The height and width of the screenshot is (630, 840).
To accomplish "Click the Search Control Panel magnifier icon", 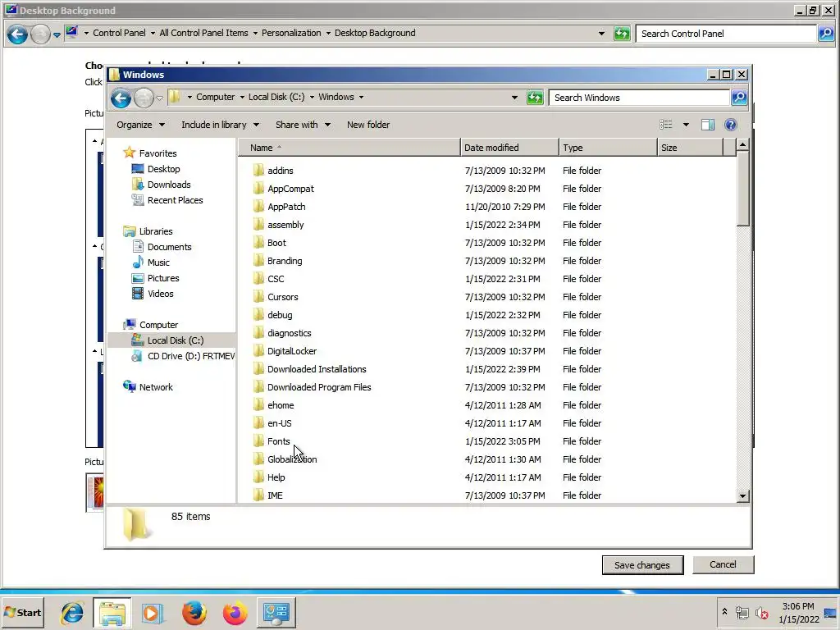I will [x=826, y=34].
